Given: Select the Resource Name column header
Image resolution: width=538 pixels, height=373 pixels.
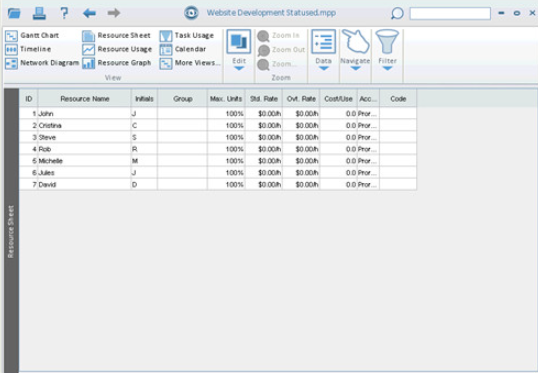Looking at the screenshot, I should [x=84, y=99].
